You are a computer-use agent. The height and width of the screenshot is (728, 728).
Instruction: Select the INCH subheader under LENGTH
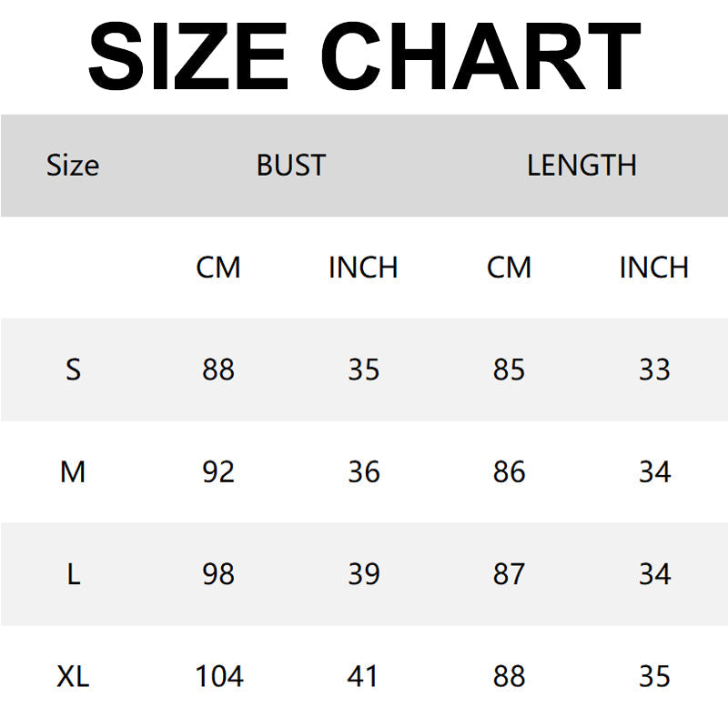[x=654, y=268]
